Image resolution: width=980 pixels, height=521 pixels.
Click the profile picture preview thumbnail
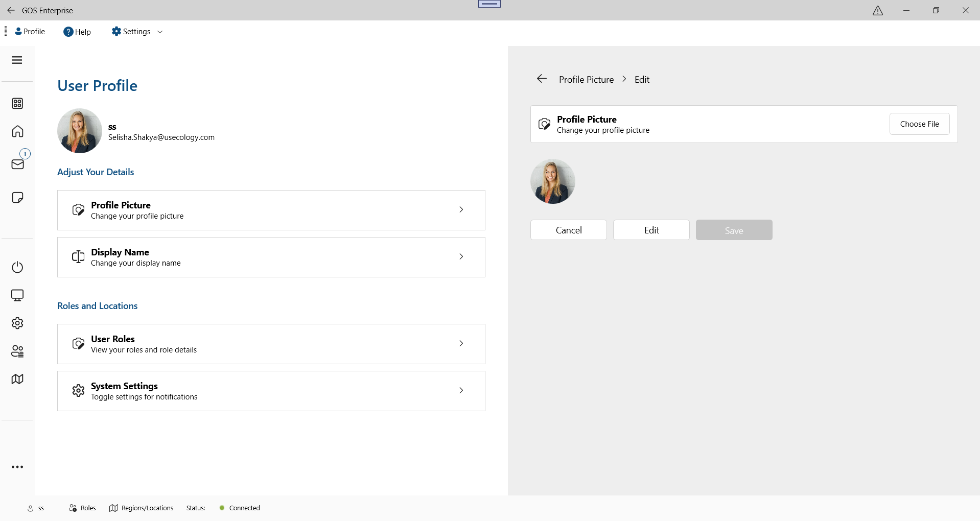[x=552, y=181]
